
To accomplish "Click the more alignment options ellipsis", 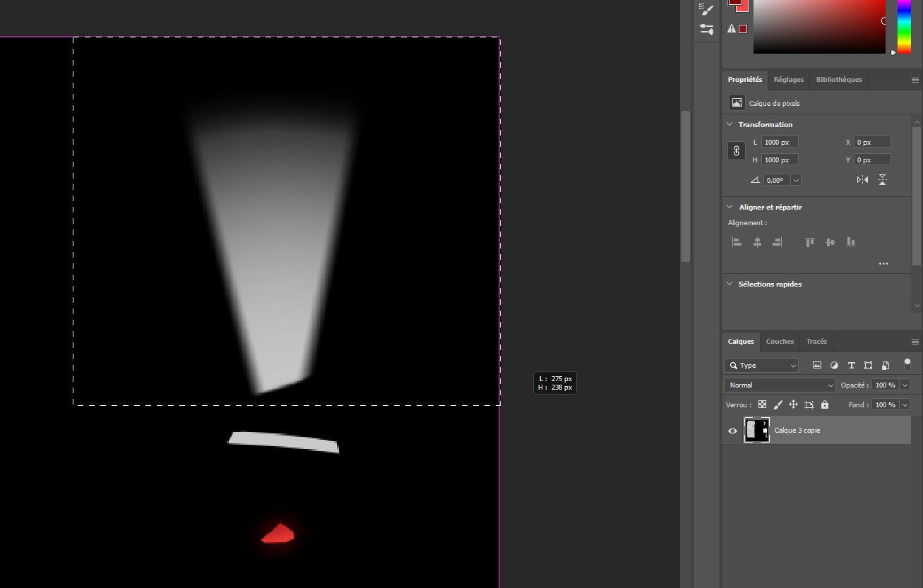I will (883, 263).
